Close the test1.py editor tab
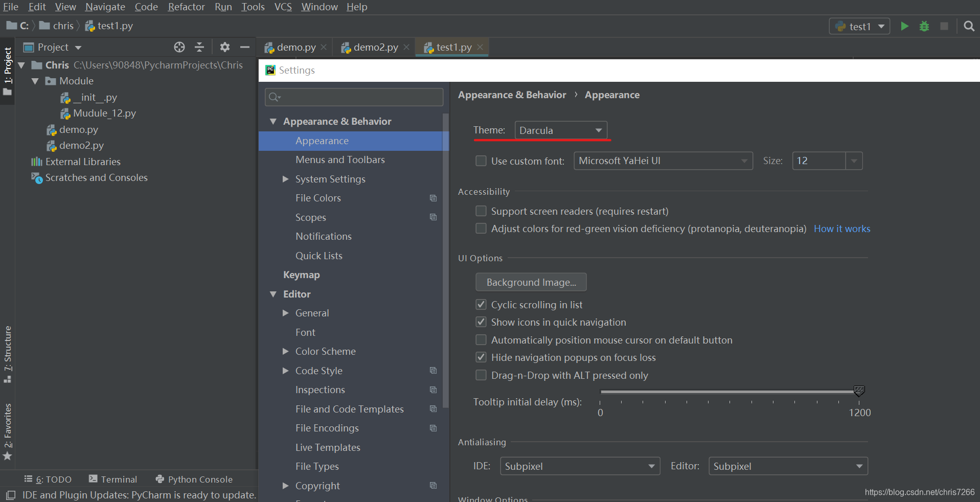Viewport: 980px width, 502px height. click(480, 47)
